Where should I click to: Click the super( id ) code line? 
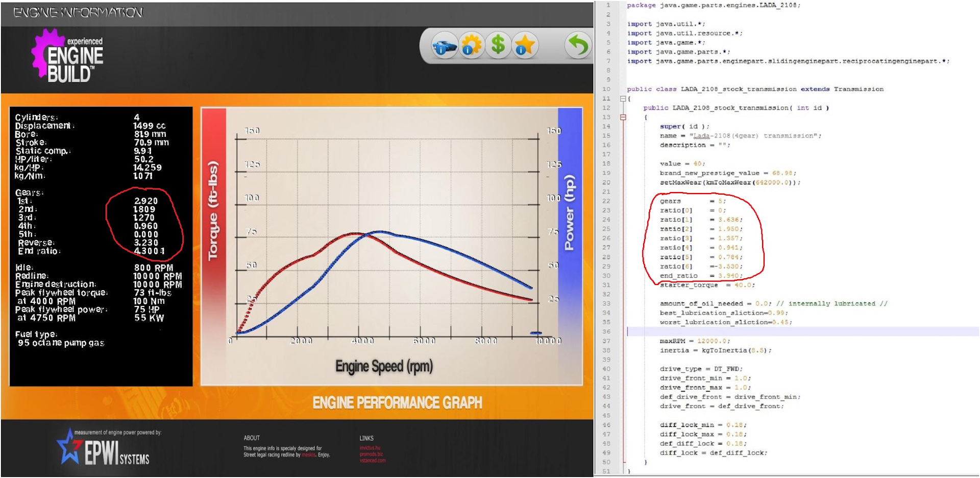coord(684,127)
